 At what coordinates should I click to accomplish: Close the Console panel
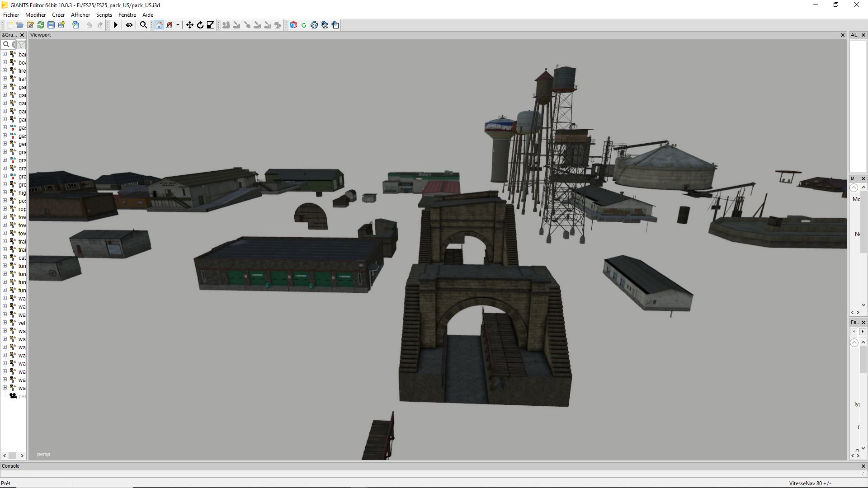863,466
